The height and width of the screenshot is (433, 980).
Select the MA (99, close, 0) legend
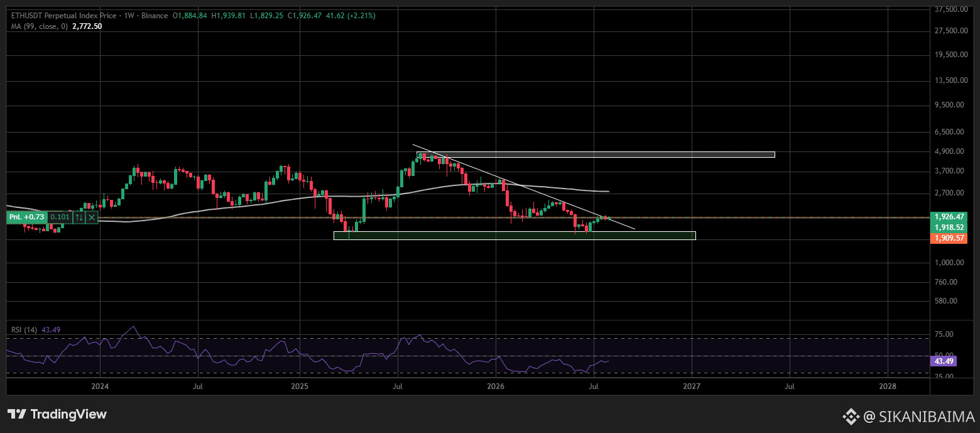tap(40, 26)
